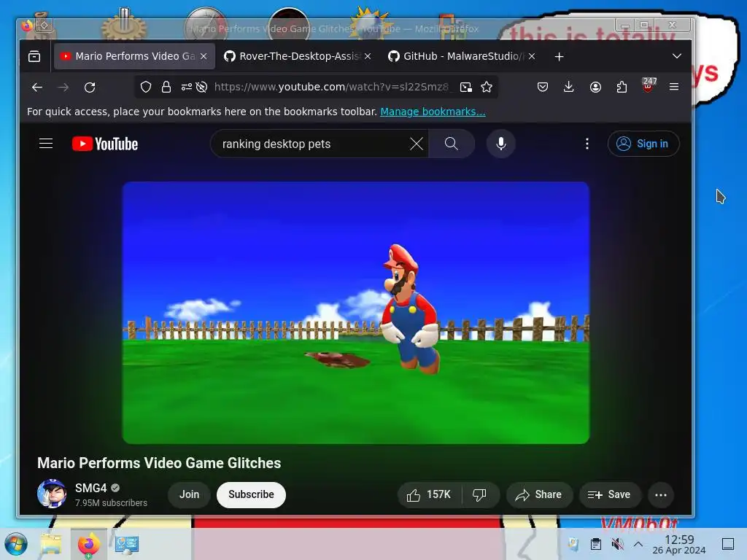Go to YouTube home via logo
Screen dimensions: 747x560
pos(105,144)
